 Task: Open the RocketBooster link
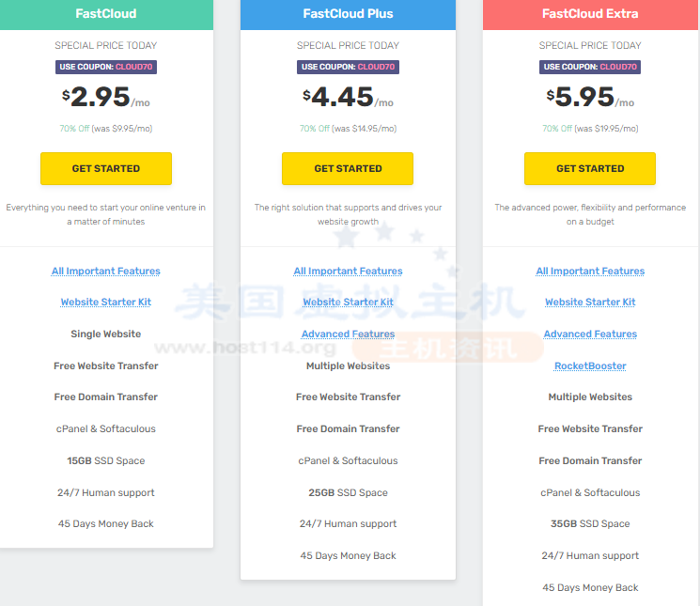[x=590, y=365]
